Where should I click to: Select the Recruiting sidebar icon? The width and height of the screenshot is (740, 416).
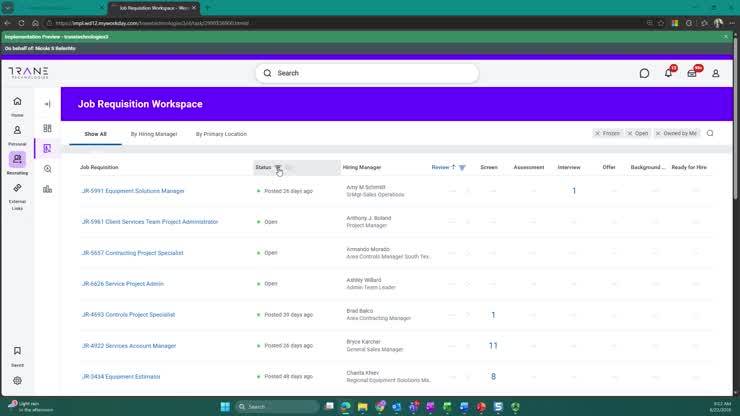pos(17,159)
